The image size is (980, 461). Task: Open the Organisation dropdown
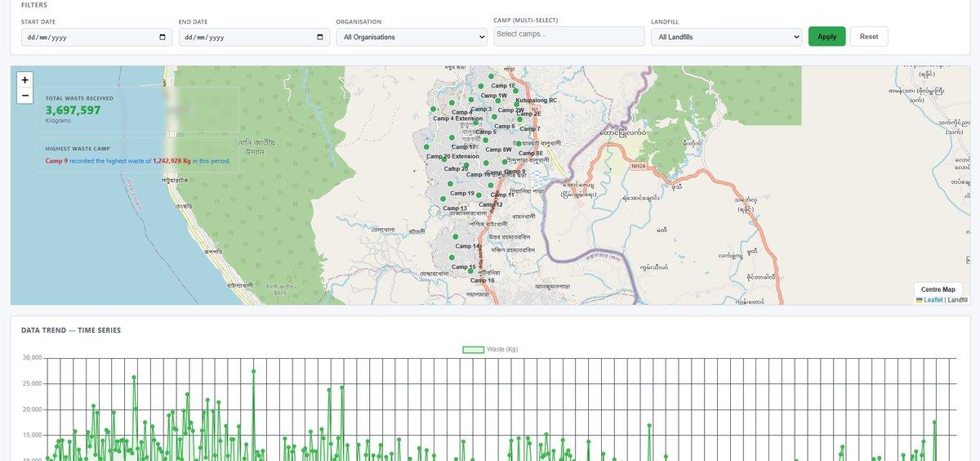(x=412, y=37)
